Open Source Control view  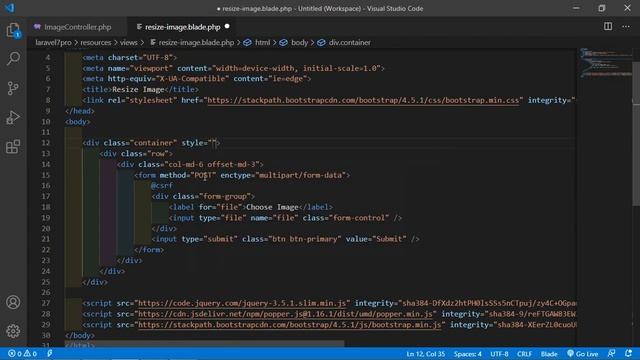pyautogui.click(x=13, y=88)
